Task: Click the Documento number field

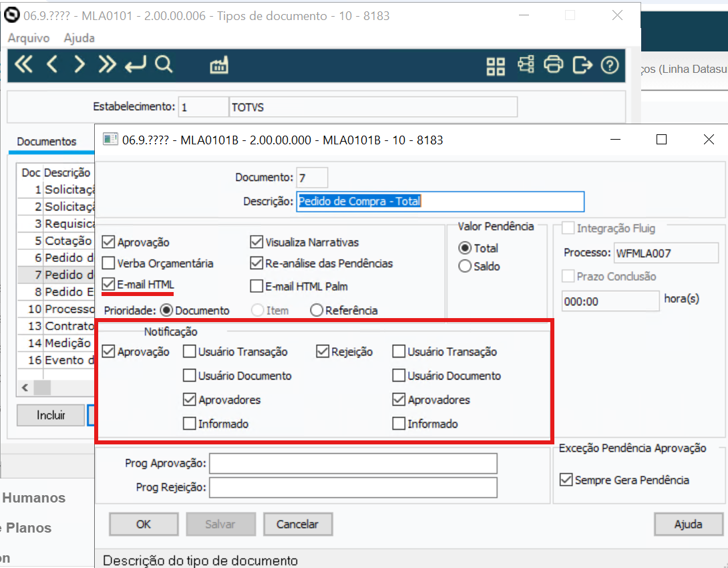Action: coord(312,178)
